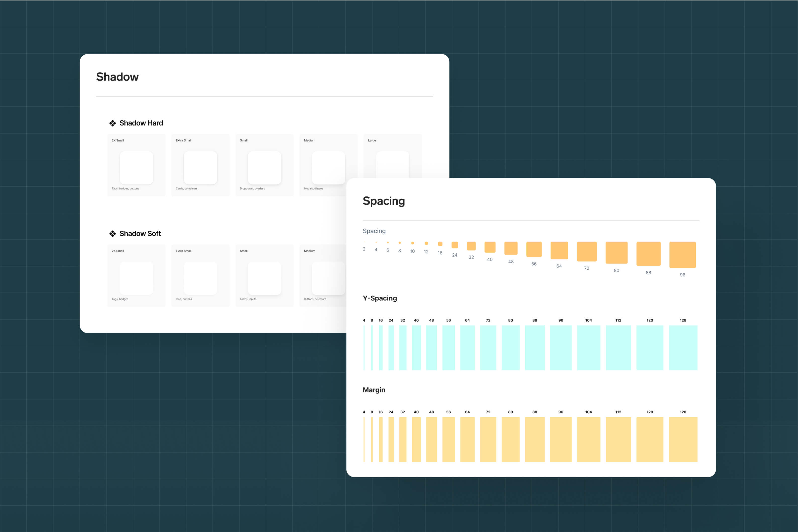Select the cyan Y-Spacing bar labeled 112
The height and width of the screenshot is (532, 798).
[619, 348]
